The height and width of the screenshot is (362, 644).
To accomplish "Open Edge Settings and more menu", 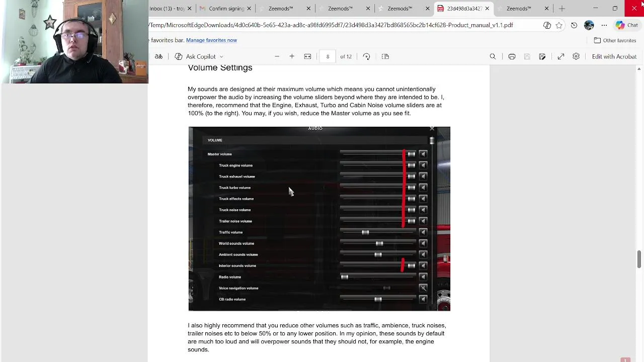I will click(x=604, y=25).
